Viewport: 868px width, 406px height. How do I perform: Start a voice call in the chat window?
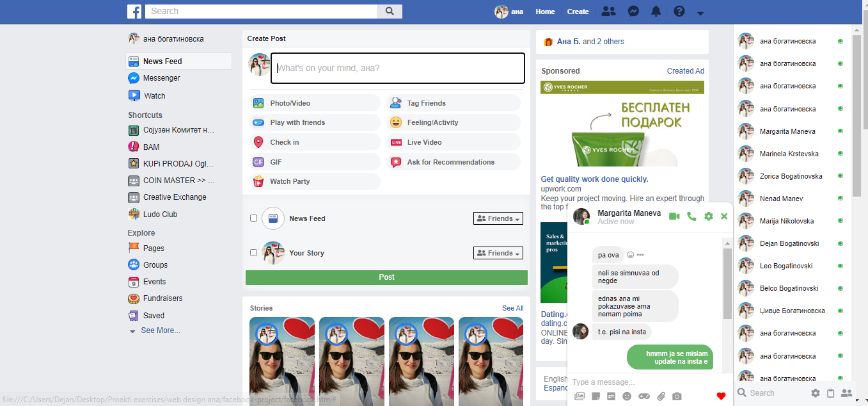[x=691, y=216]
